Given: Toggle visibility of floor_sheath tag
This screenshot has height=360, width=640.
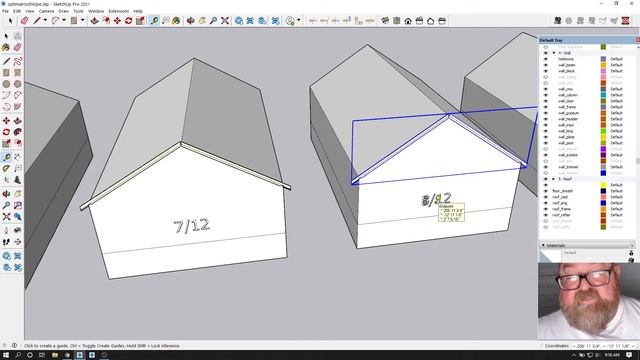Looking at the screenshot, I should [x=546, y=191].
